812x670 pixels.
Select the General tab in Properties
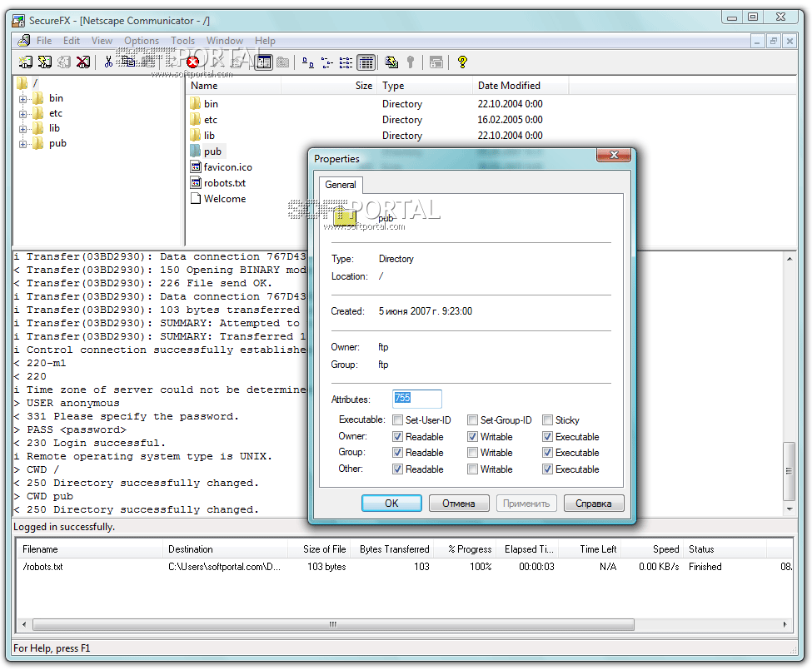tap(341, 185)
